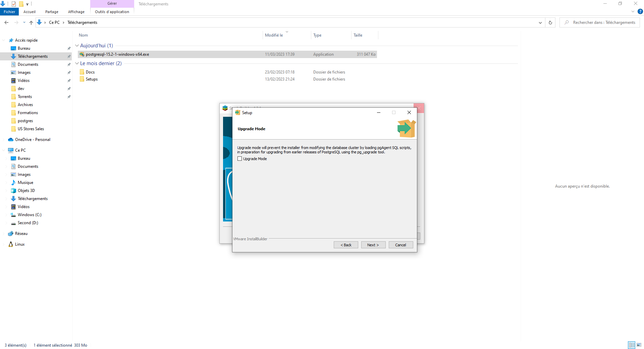Open the Windows (C:) drive
644x349 pixels.
click(x=30, y=215)
